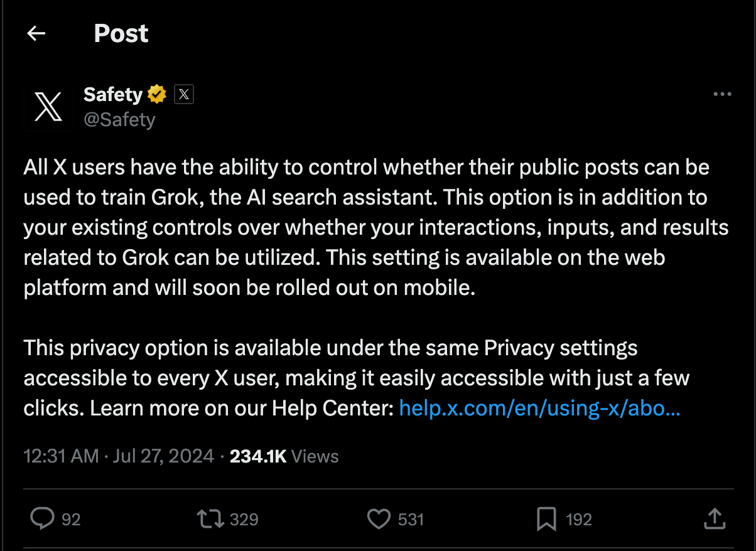Click the back arrow to leave the post
The height and width of the screenshot is (551, 756).
click(x=36, y=33)
